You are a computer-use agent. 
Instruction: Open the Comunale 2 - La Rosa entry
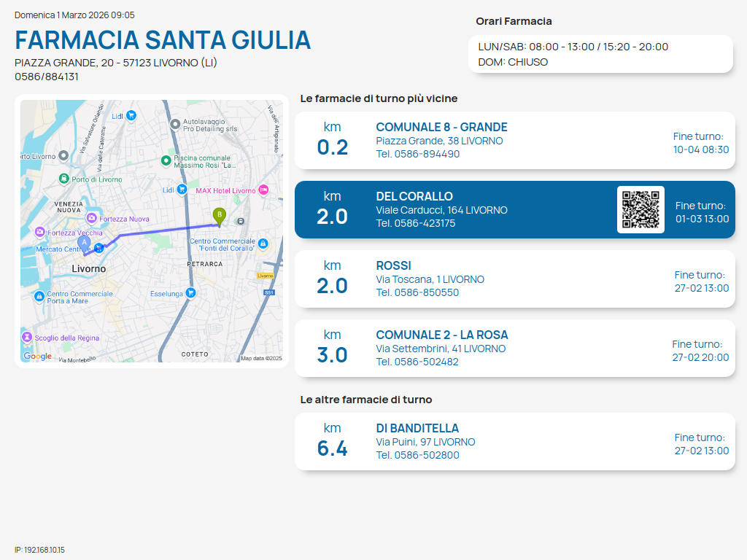[x=514, y=349]
